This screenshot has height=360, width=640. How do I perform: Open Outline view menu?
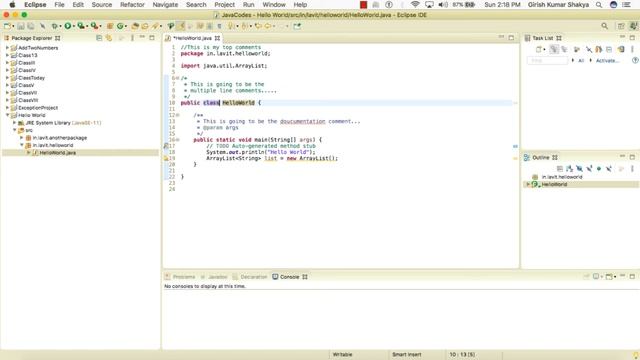tap(632, 169)
